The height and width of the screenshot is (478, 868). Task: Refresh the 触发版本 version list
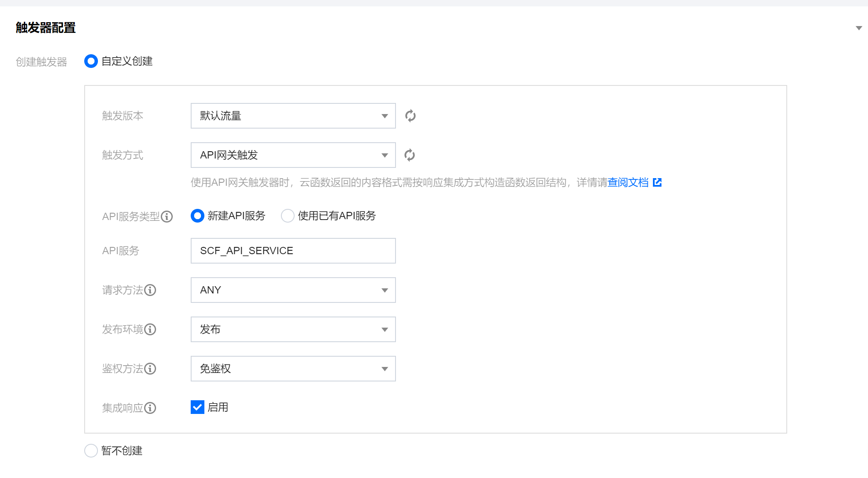point(410,116)
